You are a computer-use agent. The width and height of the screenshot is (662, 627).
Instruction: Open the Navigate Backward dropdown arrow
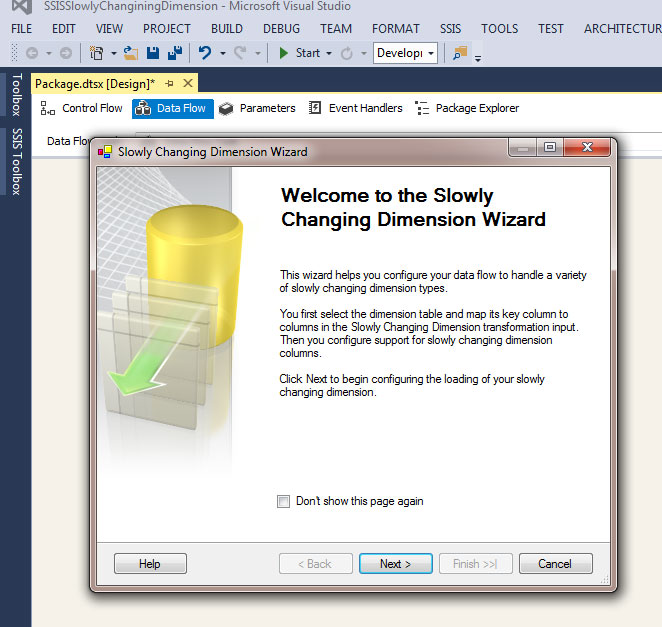pos(49,54)
